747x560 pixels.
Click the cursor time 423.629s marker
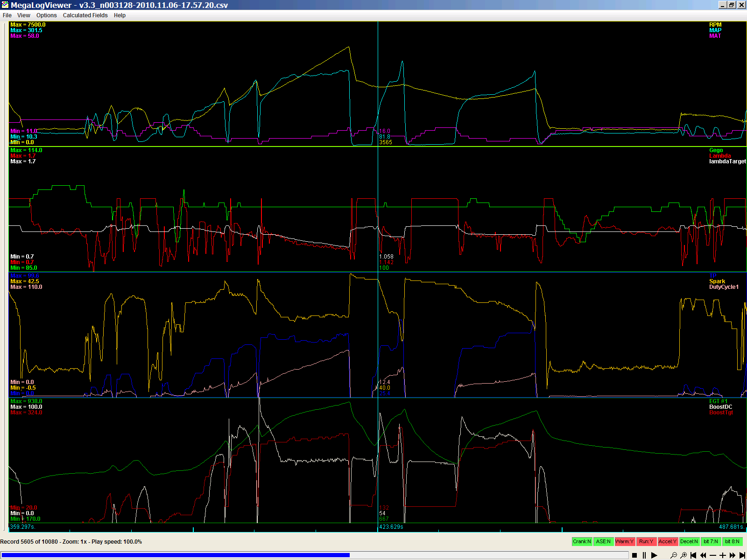tap(391, 527)
